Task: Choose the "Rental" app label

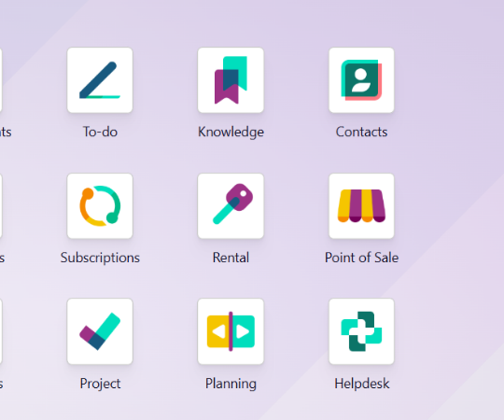Action: pos(231,258)
